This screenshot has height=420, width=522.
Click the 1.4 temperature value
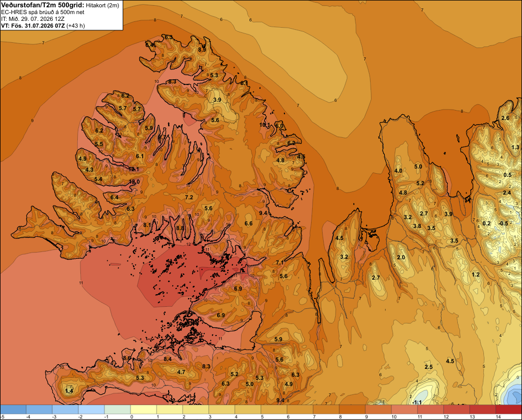pos(69,391)
